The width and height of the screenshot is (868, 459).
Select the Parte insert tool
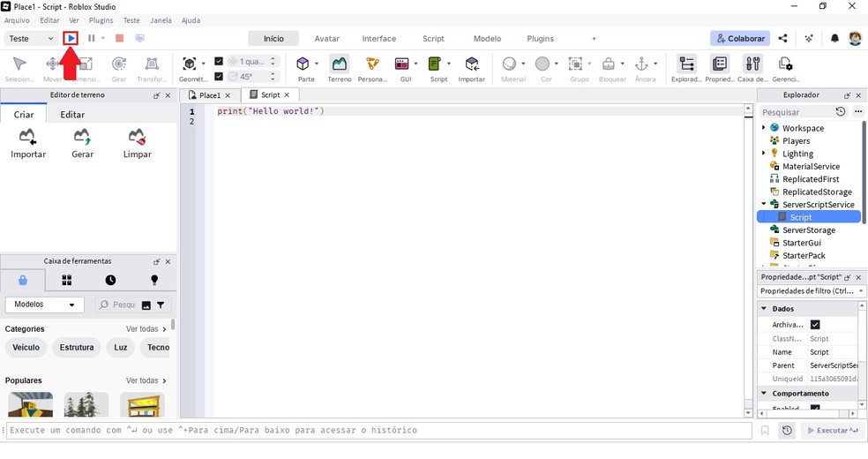point(305,66)
